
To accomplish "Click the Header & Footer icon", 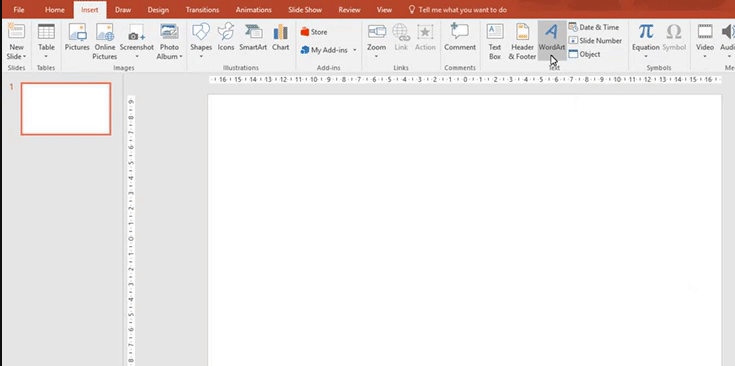I will pos(522,41).
